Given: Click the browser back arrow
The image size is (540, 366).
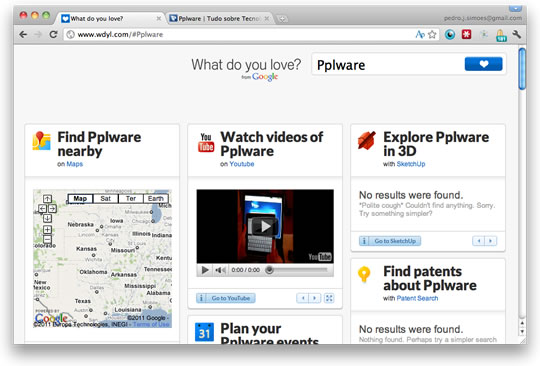Looking at the screenshot, I should [x=23, y=34].
